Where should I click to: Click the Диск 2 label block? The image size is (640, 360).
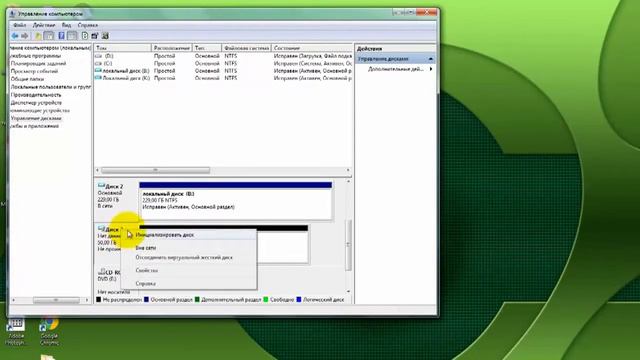[x=116, y=200]
